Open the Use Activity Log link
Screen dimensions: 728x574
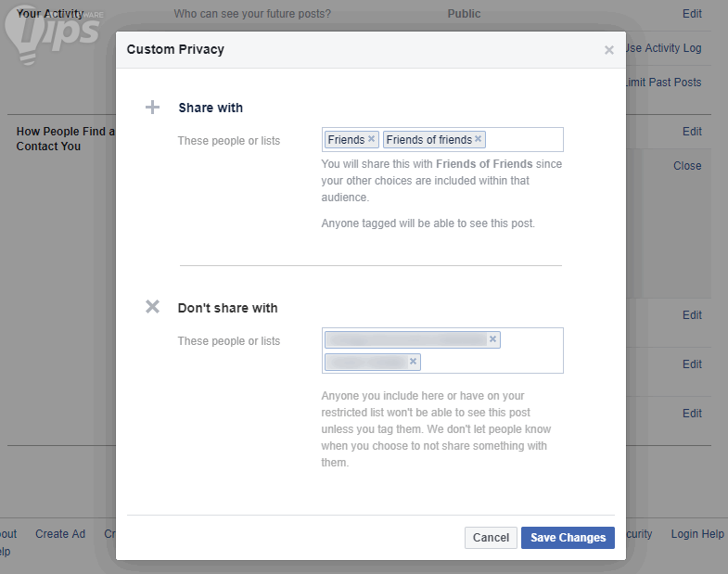(664, 48)
